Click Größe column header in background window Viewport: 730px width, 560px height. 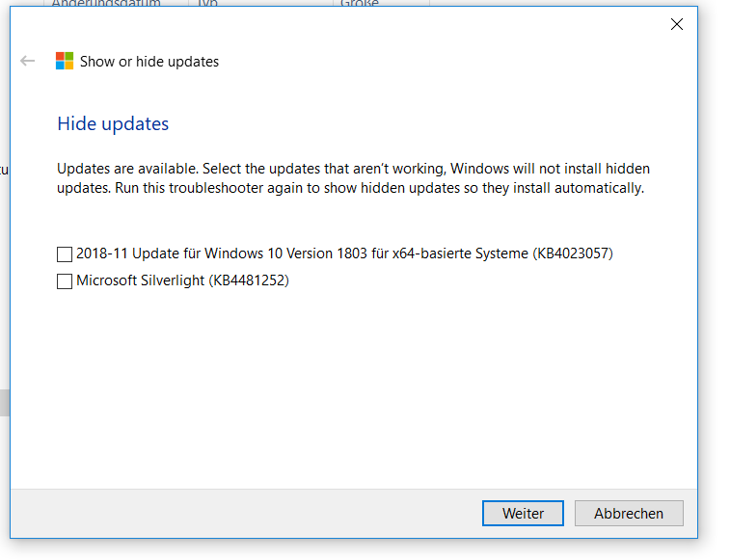tap(360, 3)
